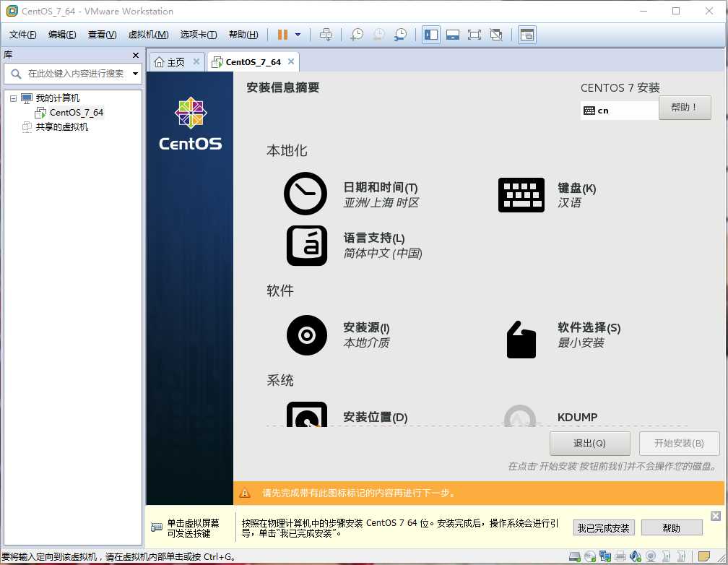Viewport: 728px width, 565px height.
Task: Close the 主页 tab
Action: point(196,61)
